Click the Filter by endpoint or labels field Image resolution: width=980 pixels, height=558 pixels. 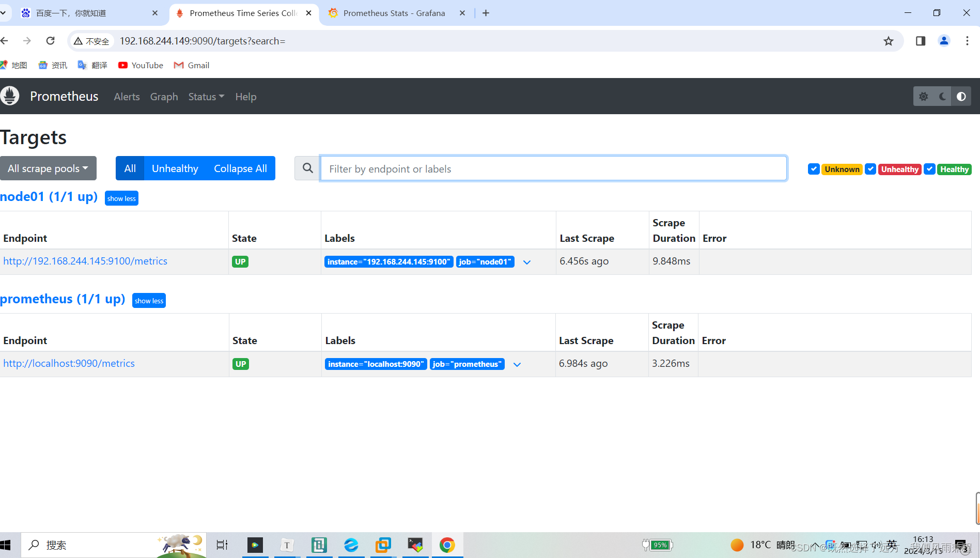tap(553, 168)
